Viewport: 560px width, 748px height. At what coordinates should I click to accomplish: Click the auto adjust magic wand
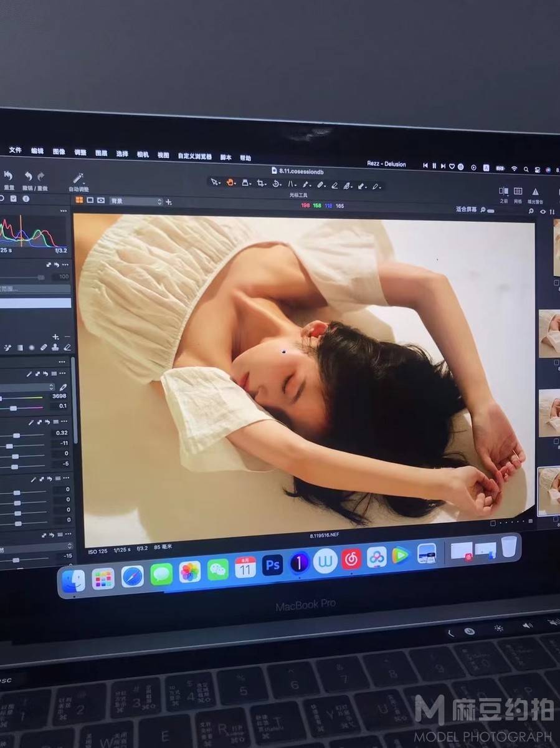[78, 178]
